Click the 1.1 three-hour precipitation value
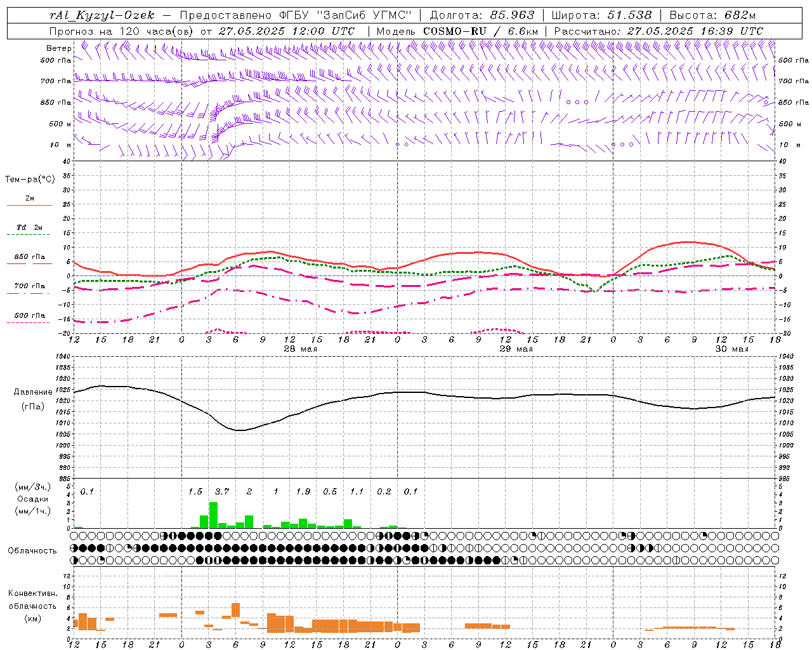Viewport: 812px width, 650px height. (357, 491)
